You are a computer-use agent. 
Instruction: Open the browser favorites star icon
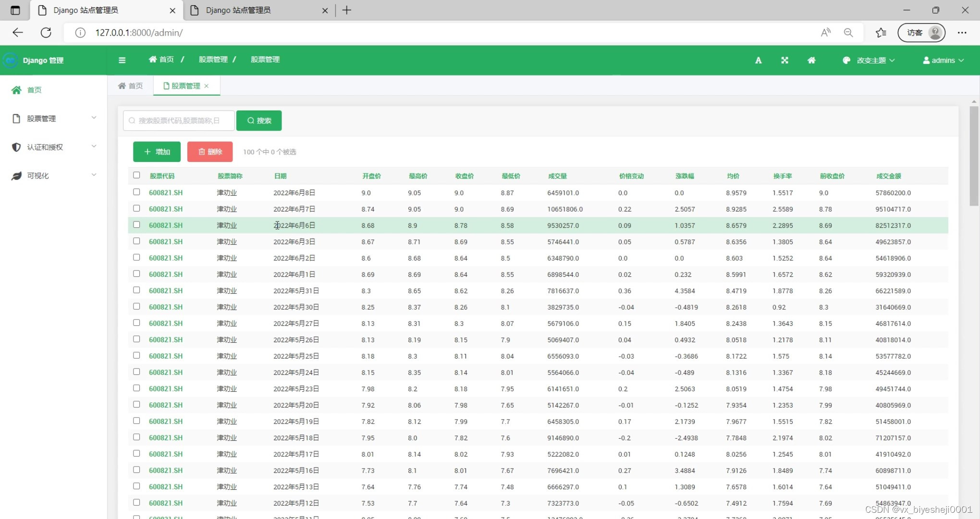point(881,33)
